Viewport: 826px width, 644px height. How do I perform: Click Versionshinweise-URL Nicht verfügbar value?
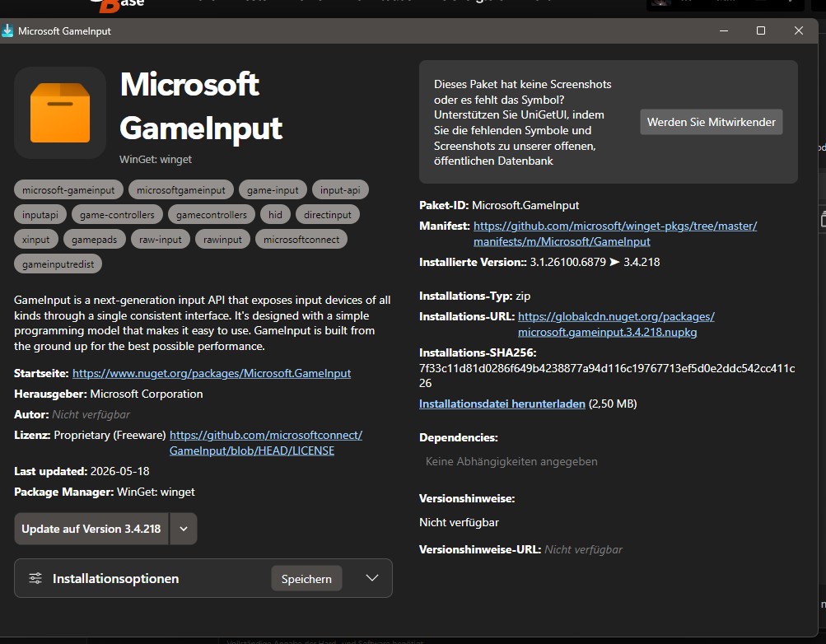click(x=583, y=550)
